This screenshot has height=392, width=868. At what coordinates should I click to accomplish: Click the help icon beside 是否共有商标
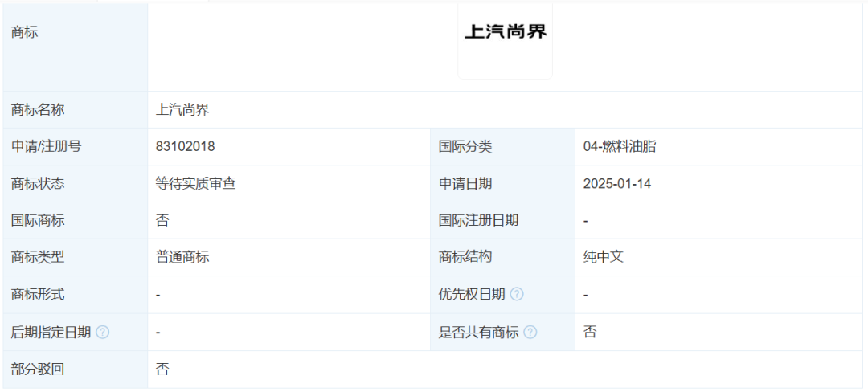click(x=530, y=333)
